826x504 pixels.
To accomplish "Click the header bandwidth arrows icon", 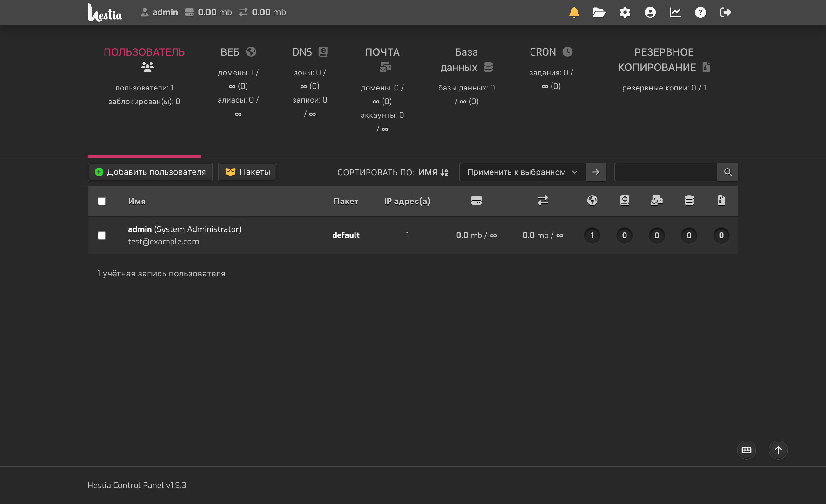I will click(x=243, y=12).
